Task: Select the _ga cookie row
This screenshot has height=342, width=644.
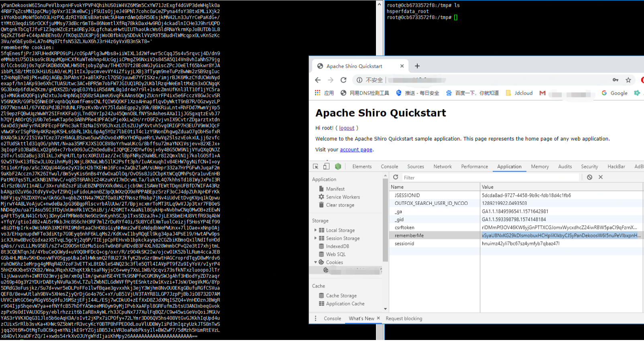Action: tap(516, 211)
